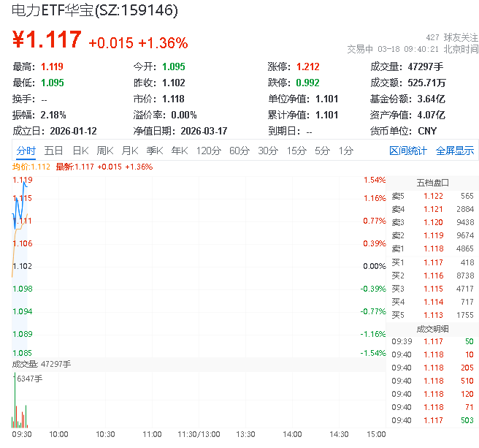Select the 买5 order row at 1.113
Screen dimensions: 479x448
(x=432, y=315)
